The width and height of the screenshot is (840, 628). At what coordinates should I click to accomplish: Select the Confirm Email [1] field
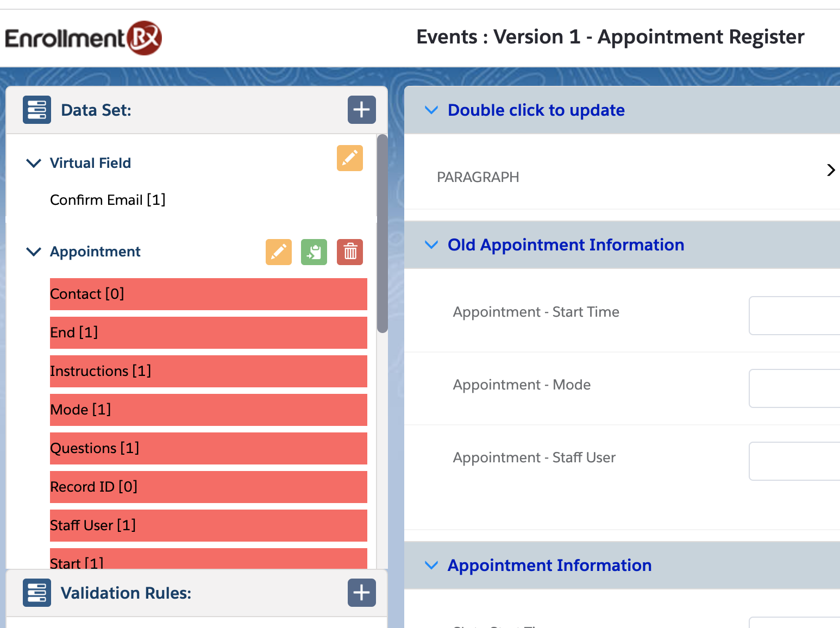(108, 200)
